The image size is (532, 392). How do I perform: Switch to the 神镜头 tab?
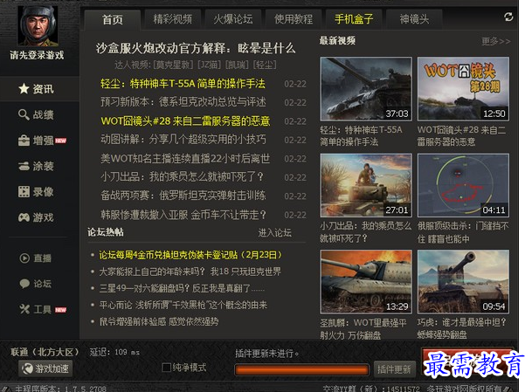point(414,19)
